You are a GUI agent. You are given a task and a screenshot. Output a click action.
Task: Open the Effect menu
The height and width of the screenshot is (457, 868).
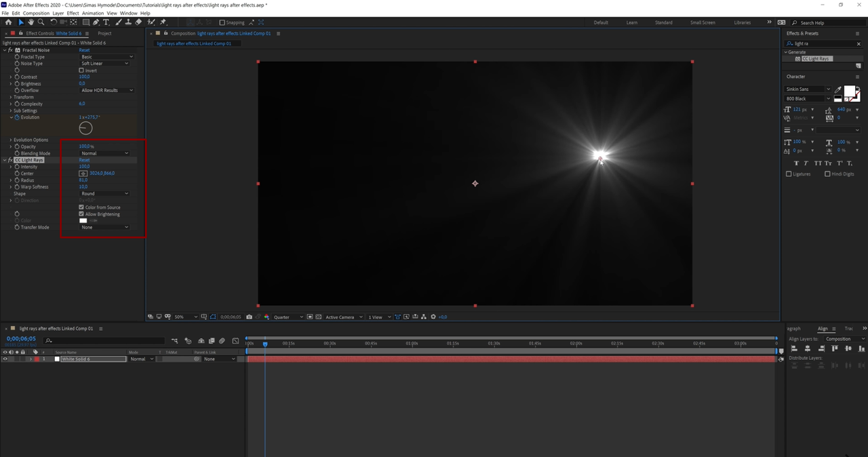pos(73,13)
